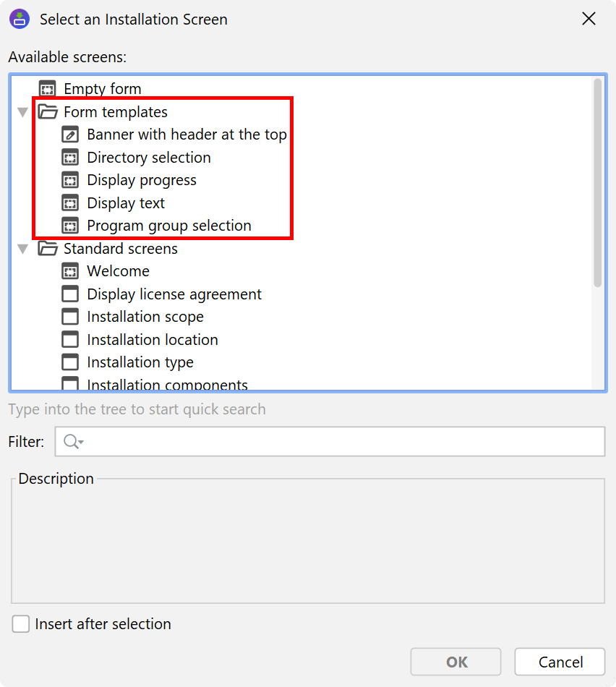Viewport: 616px width, 687px height.
Task: Click the Display progress form icon
Action: (70, 180)
